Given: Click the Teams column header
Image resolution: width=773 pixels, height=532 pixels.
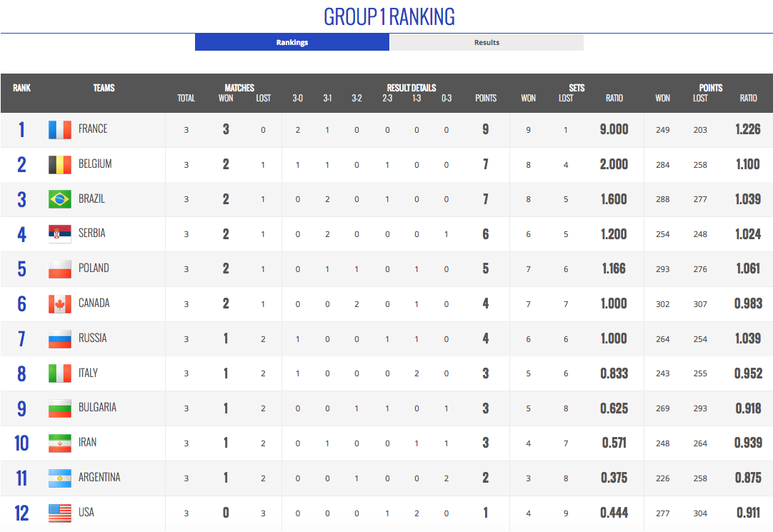Looking at the screenshot, I should click(x=104, y=88).
